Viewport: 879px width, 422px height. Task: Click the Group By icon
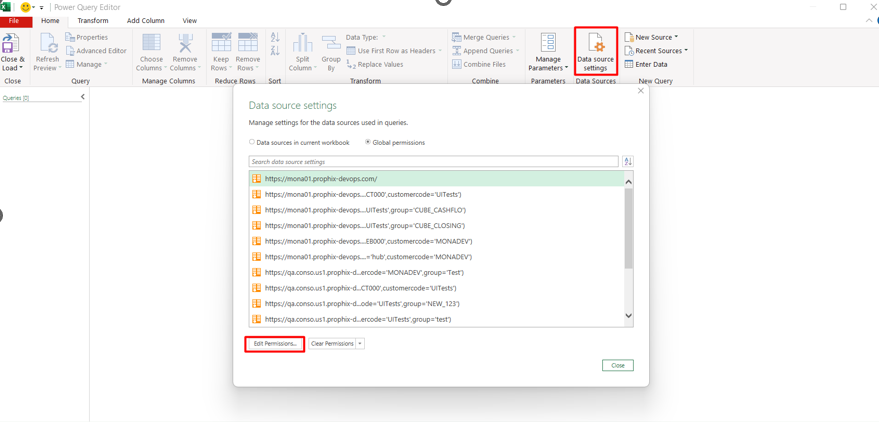[x=331, y=43]
